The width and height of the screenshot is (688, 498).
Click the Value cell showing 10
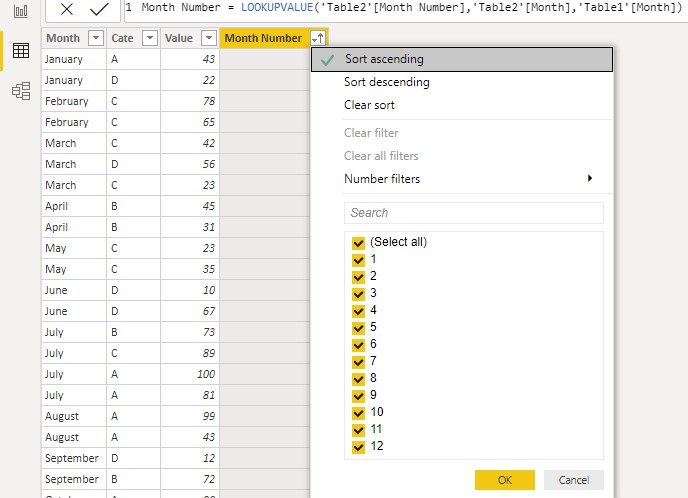(190, 290)
